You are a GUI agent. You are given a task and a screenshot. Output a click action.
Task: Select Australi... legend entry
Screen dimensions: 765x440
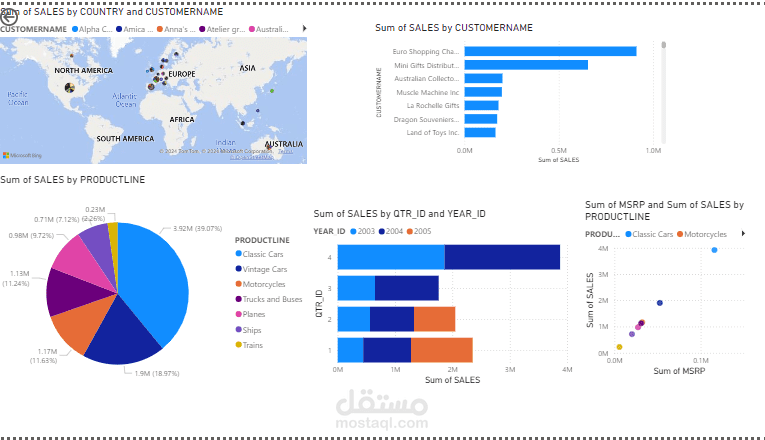pyautogui.click(x=268, y=29)
